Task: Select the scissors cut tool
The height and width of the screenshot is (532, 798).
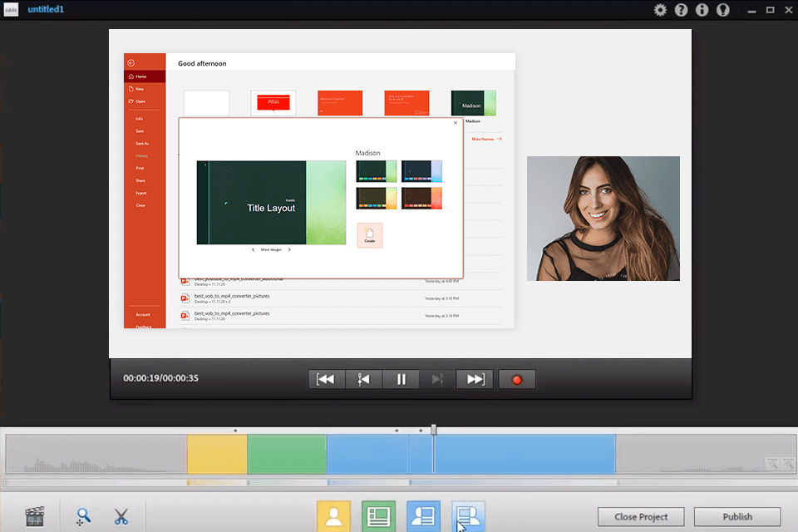Action: pyautogui.click(x=121, y=517)
